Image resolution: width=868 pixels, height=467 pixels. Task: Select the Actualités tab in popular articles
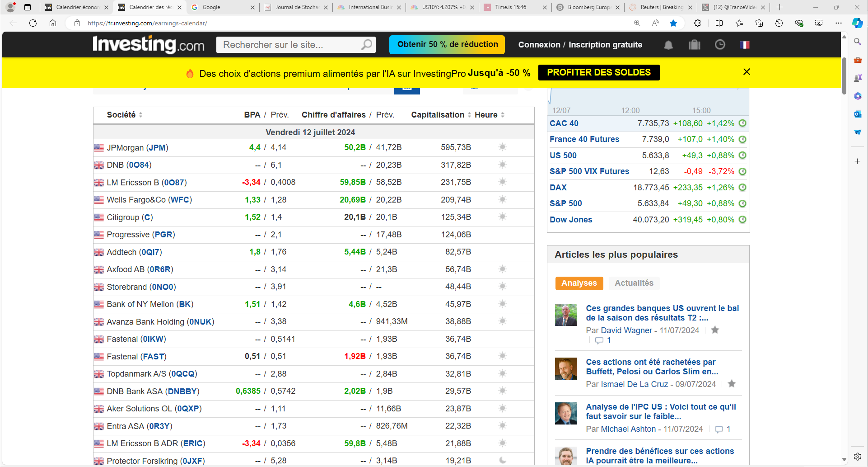click(634, 283)
